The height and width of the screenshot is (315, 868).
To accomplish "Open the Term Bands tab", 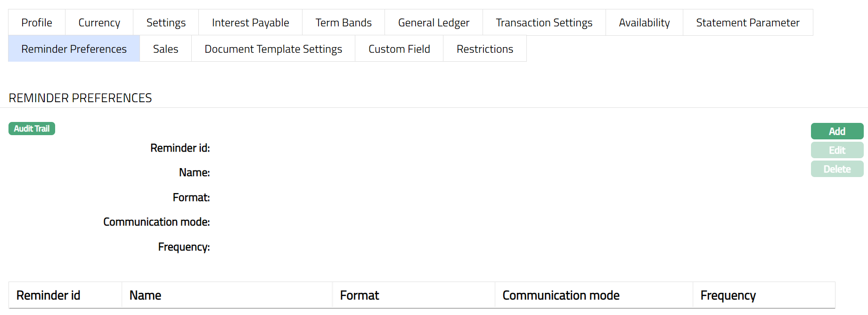I will (344, 23).
